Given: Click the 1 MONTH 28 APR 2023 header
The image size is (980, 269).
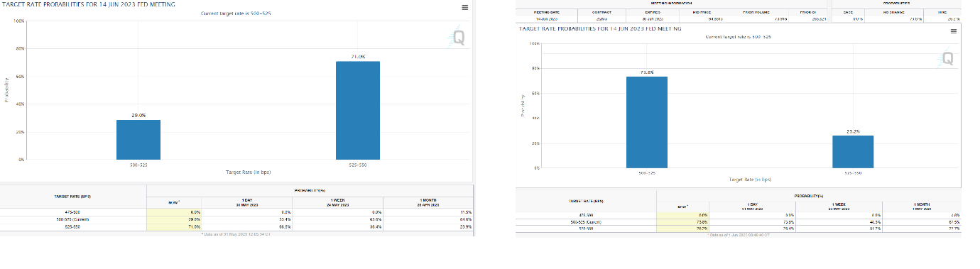Looking at the screenshot, I should click(x=428, y=202).
